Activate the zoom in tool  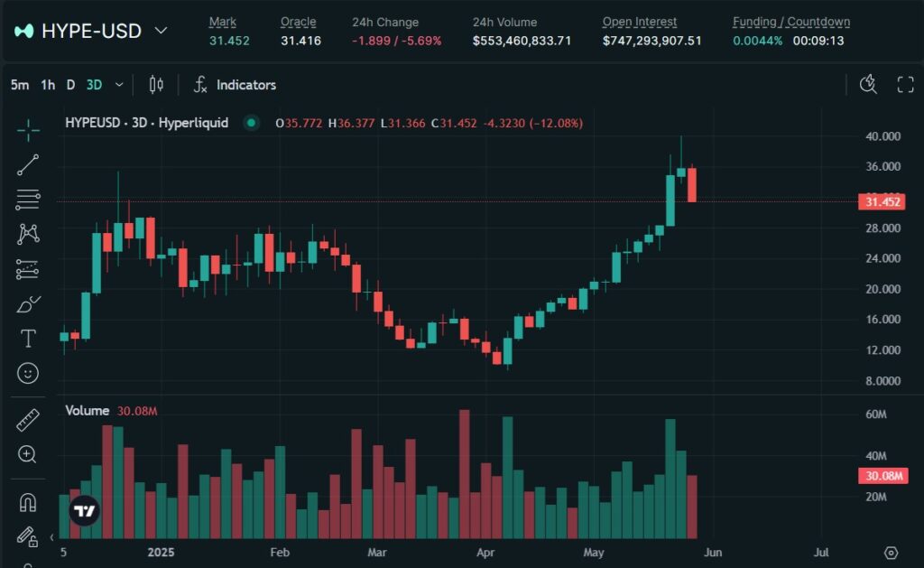pyautogui.click(x=28, y=454)
